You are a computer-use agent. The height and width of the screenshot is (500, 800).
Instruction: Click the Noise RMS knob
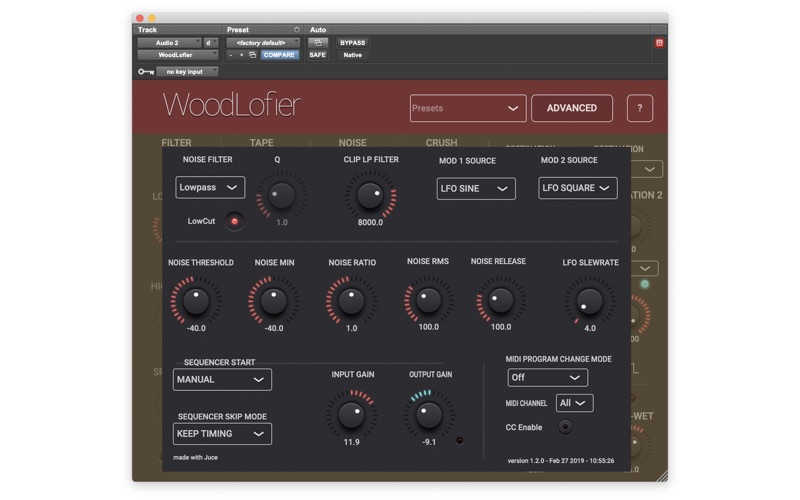tap(429, 301)
